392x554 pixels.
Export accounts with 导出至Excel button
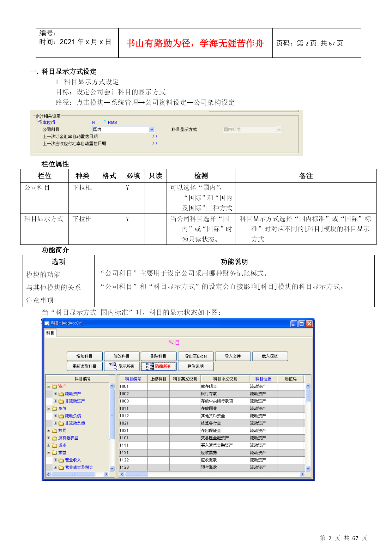pyautogui.click(x=196, y=356)
